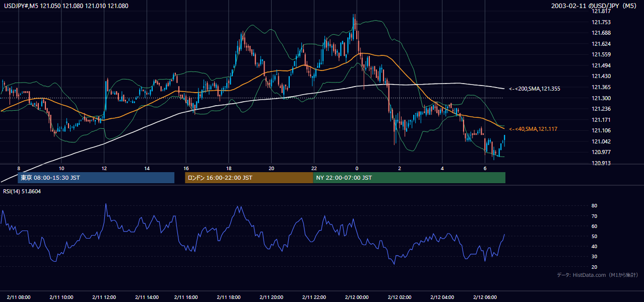This screenshot has width=644, height=302.
Task: Click the 121.494 price axis label
Action: coord(602,65)
